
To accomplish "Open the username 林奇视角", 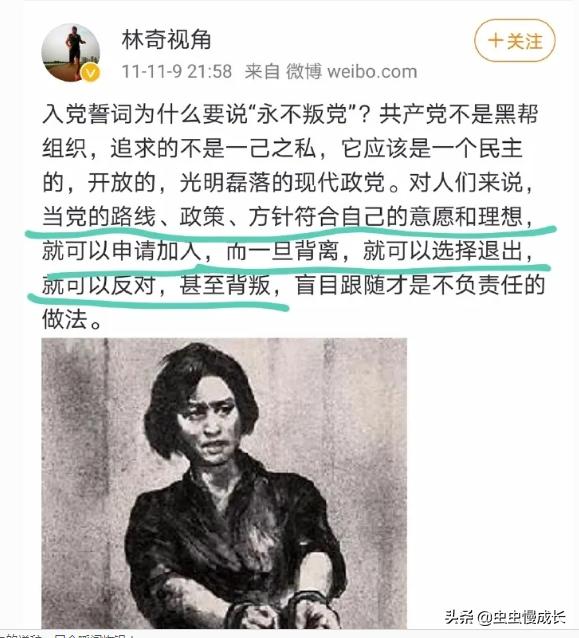I will (166, 40).
